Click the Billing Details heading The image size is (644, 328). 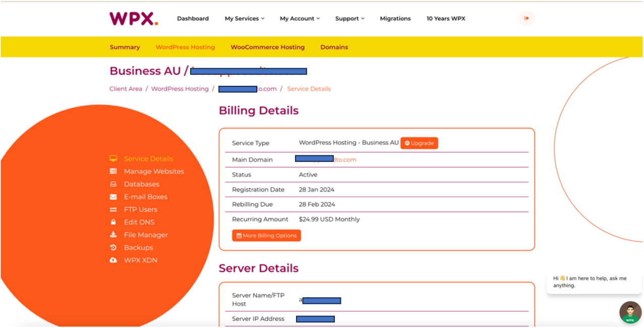(259, 111)
